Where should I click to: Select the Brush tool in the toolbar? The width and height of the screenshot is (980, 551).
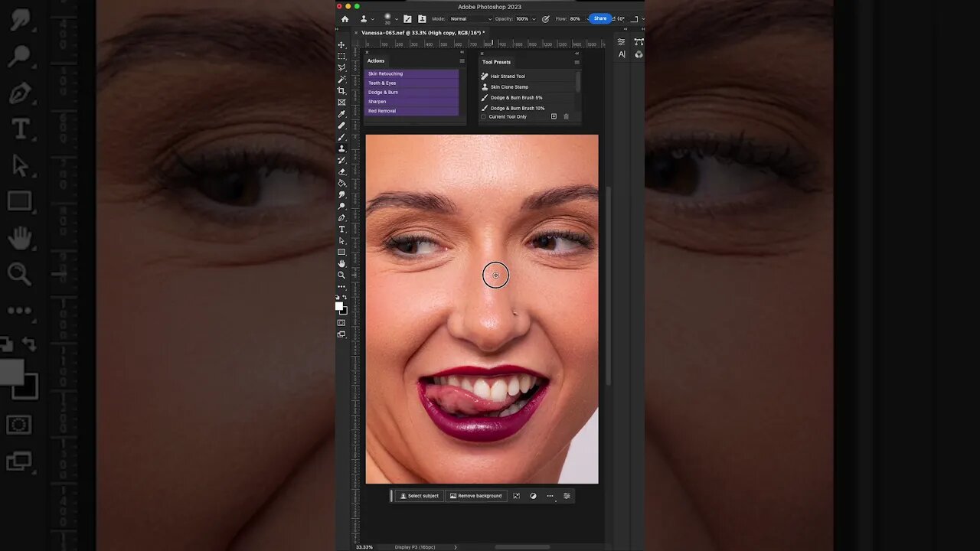point(341,137)
